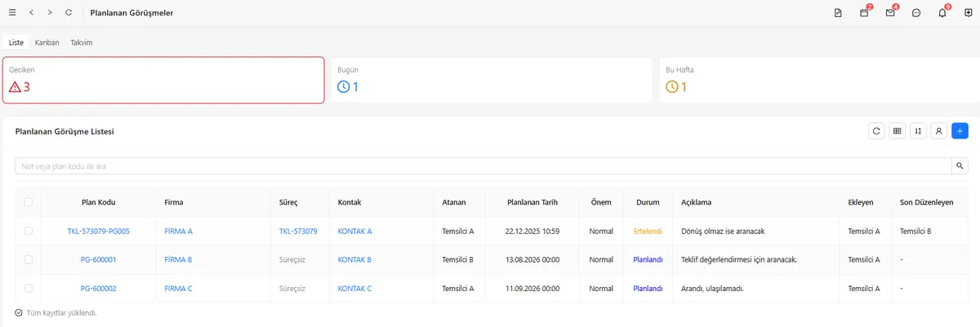This screenshot has width=980, height=327.
Task: Click the search magnifier button
Action: pos(961,166)
